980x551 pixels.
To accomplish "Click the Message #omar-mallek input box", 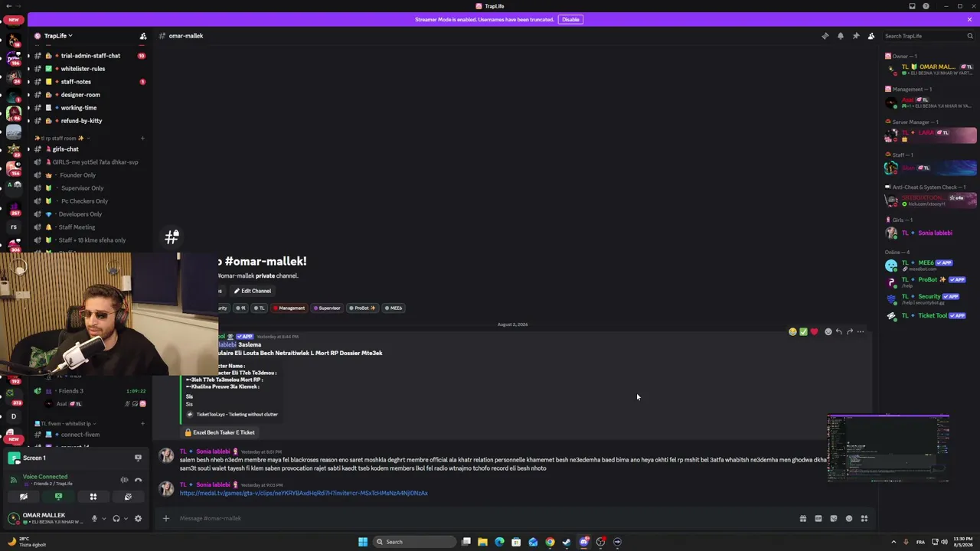I will pyautogui.click(x=482, y=518).
